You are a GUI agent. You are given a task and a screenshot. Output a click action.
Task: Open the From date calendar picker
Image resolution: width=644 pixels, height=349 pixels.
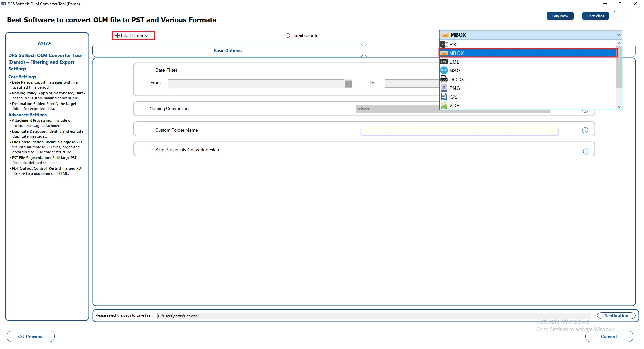[348, 84]
